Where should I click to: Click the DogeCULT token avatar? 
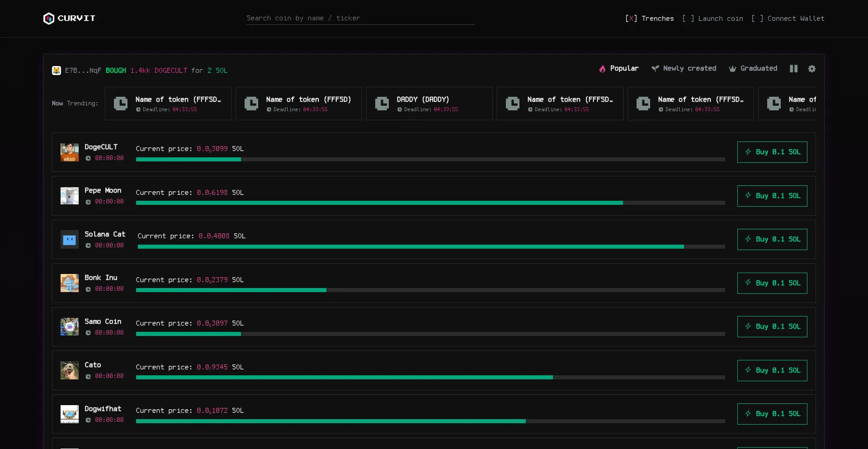pyautogui.click(x=70, y=152)
